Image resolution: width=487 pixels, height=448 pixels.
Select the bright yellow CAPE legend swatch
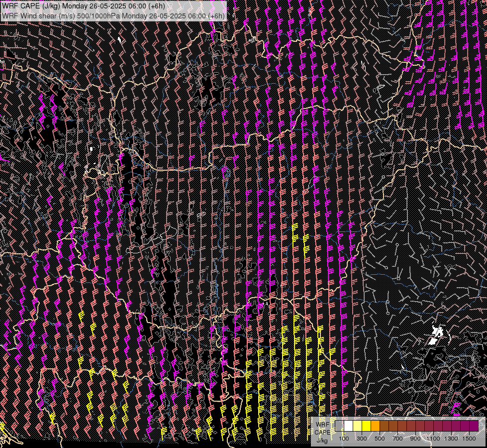[367, 426]
